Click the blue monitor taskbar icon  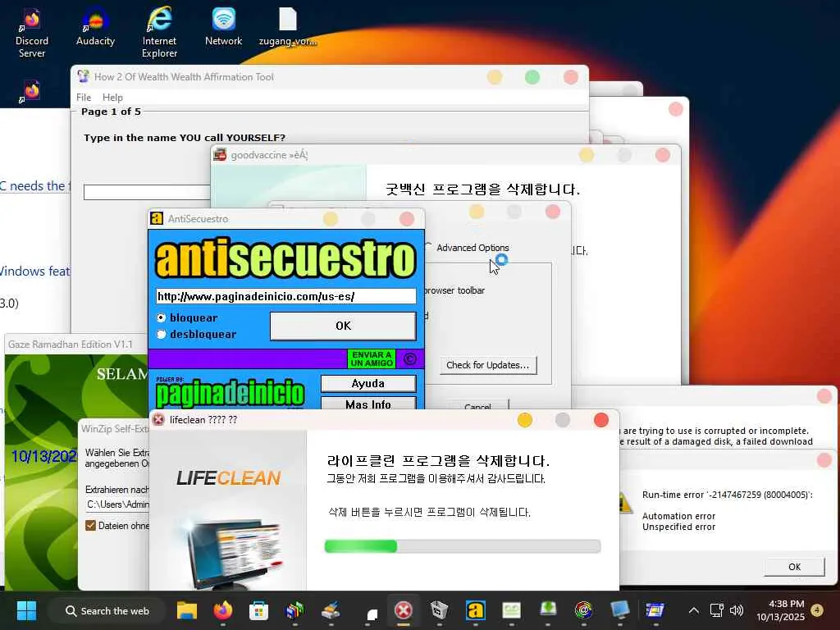tap(619, 610)
